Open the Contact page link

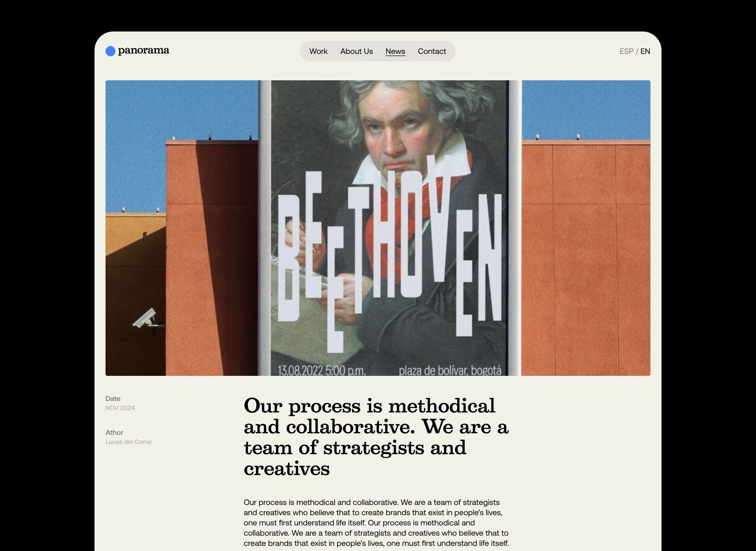coord(432,51)
